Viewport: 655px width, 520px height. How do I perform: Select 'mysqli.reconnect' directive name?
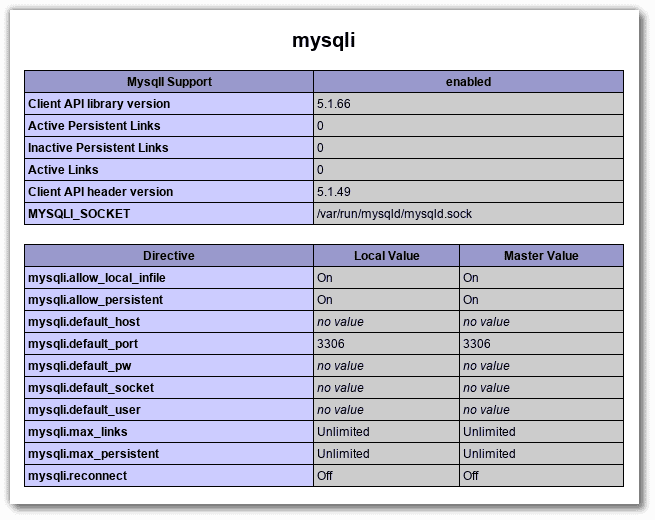[x=77, y=476]
